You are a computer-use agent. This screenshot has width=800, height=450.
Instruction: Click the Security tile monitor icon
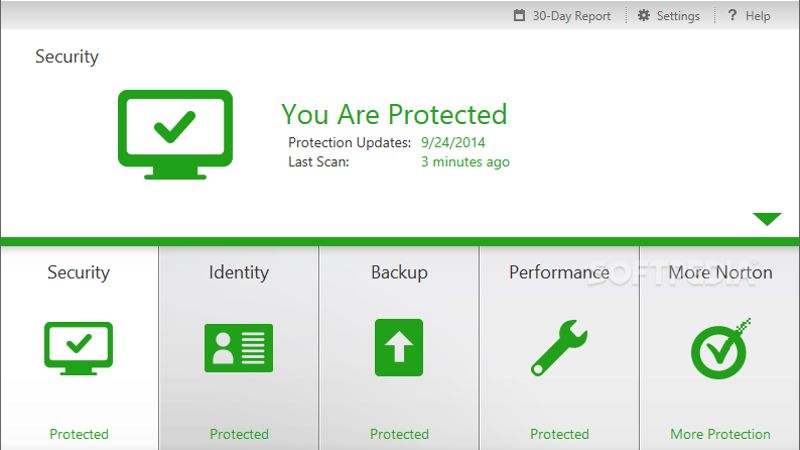pos(79,348)
